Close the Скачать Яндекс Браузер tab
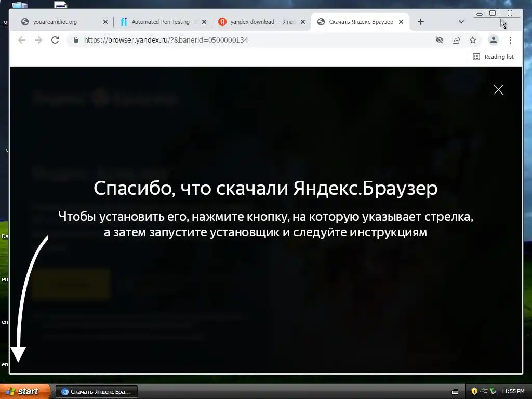The width and height of the screenshot is (532, 399). 401,22
